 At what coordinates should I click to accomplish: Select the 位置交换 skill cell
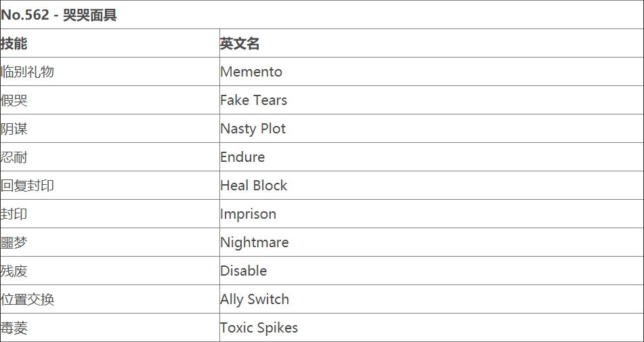tap(28, 299)
